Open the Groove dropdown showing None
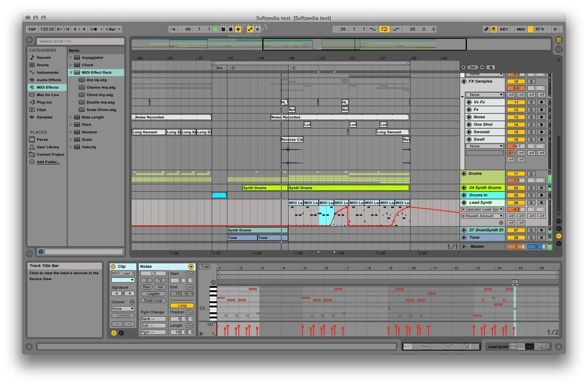588x385 pixels. coord(123,308)
